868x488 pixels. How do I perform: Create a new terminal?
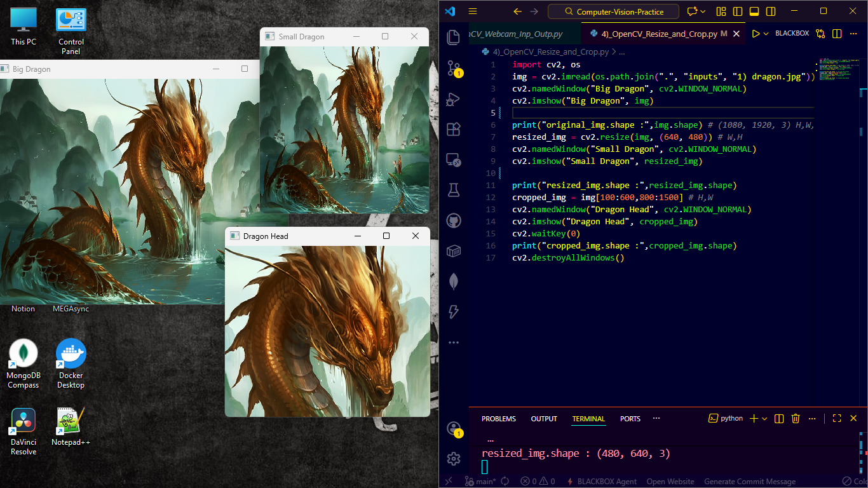(x=754, y=418)
